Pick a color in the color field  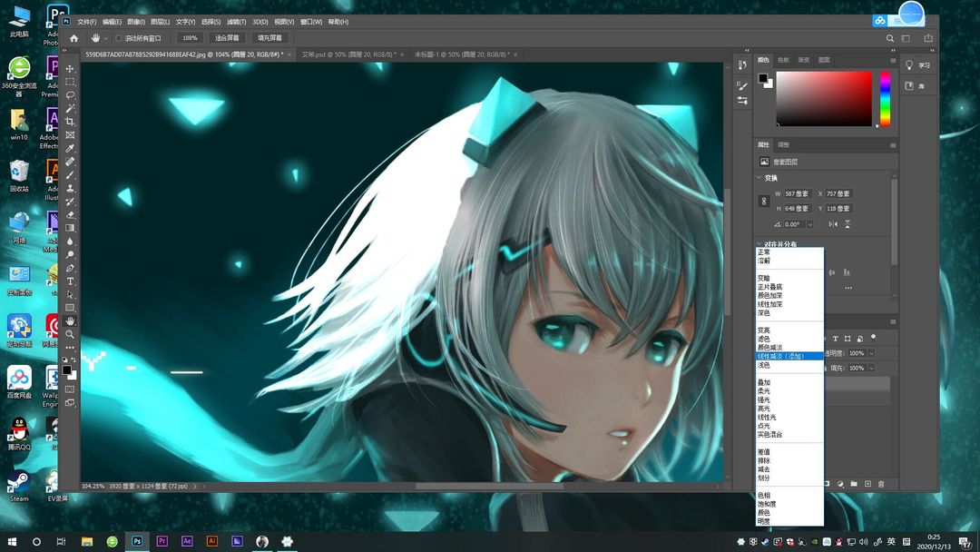[824, 99]
